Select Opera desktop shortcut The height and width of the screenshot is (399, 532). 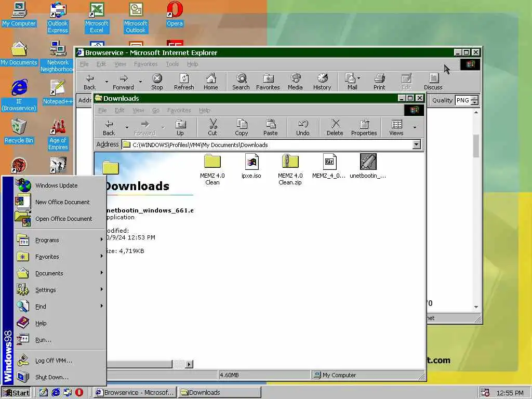tap(175, 14)
